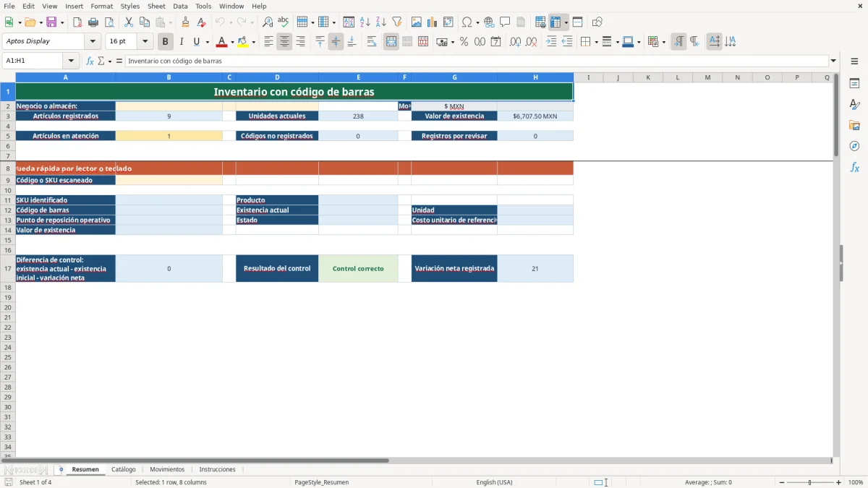Click the Function Wizard fx icon
868x488 pixels.
90,61
